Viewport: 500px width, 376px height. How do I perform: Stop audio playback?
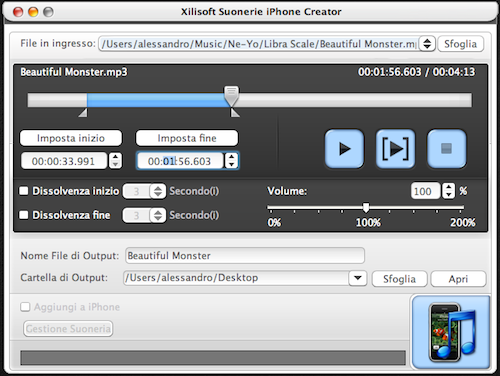(x=446, y=149)
